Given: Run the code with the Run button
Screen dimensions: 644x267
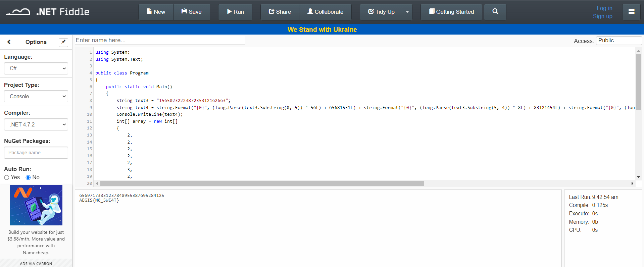Looking at the screenshot, I should click(x=235, y=12).
